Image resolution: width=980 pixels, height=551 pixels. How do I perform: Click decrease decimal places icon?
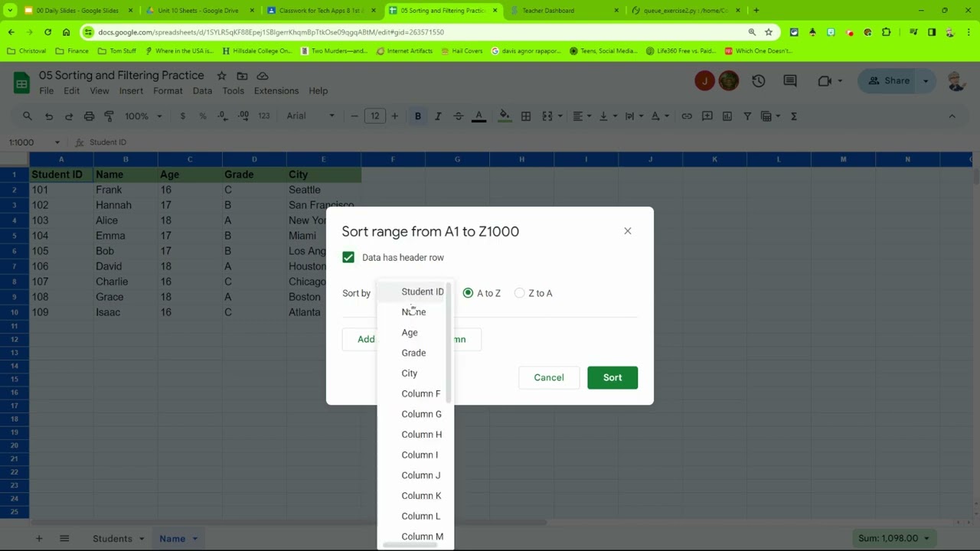pos(223,116)
